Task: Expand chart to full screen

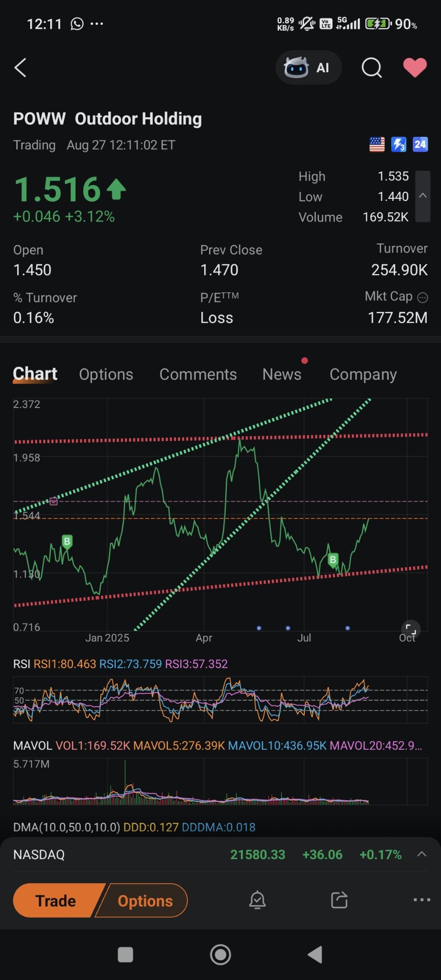Action: pos(410,629)
